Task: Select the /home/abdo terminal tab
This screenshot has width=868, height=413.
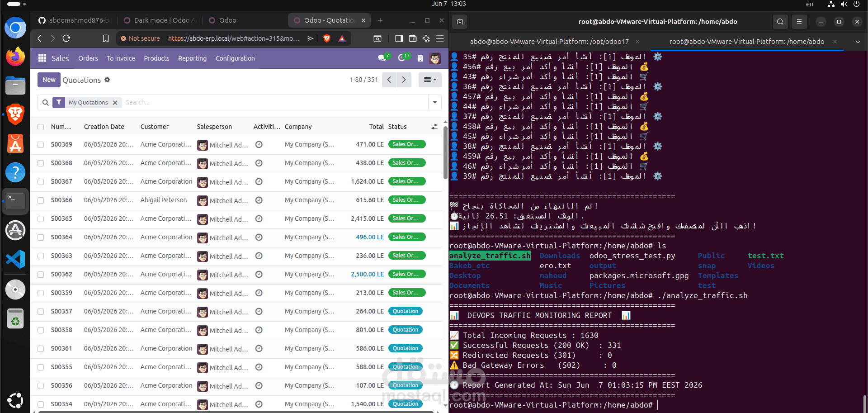Action: click(x=746, y=42)
